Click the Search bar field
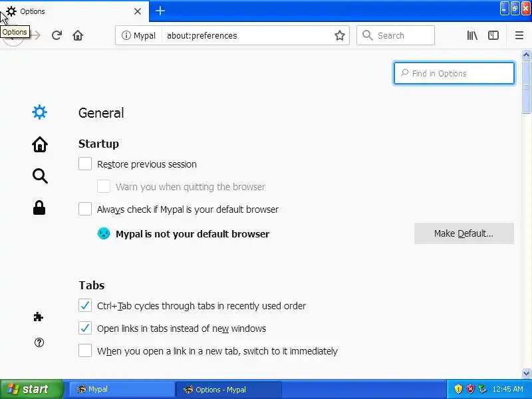This screenshot has width=532, height=399. (396, 35)
